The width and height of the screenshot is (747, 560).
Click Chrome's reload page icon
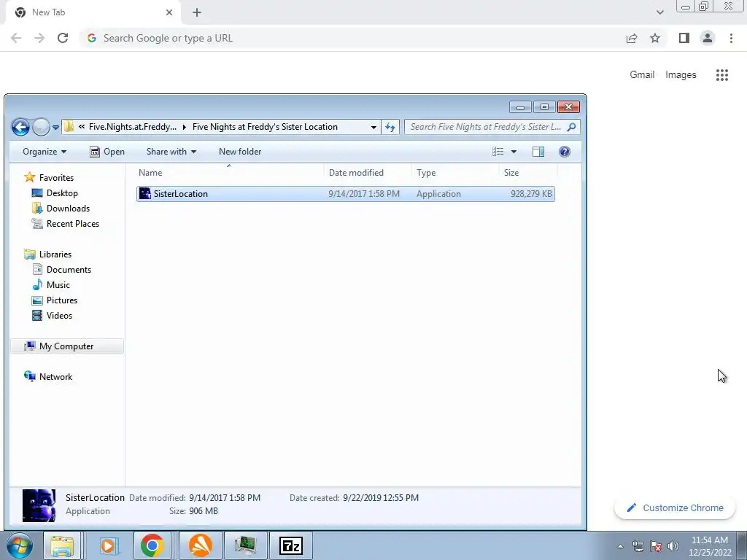(63, 38)
